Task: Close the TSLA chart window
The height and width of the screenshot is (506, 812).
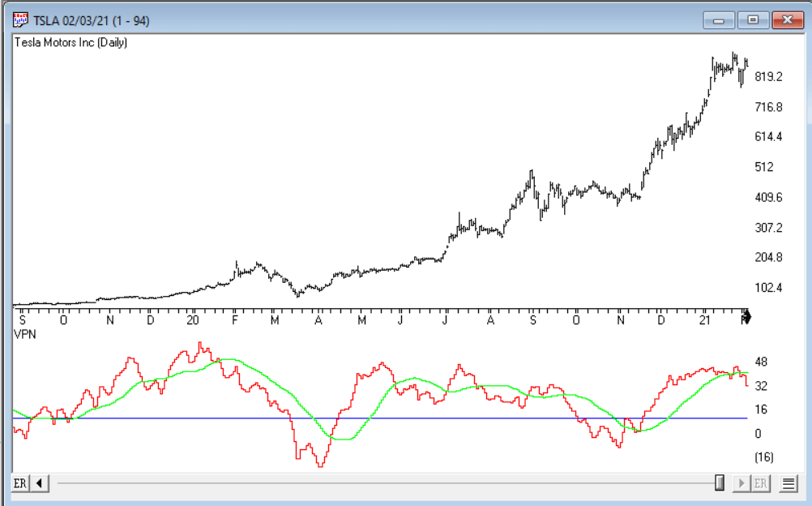Action: [788, 20]
